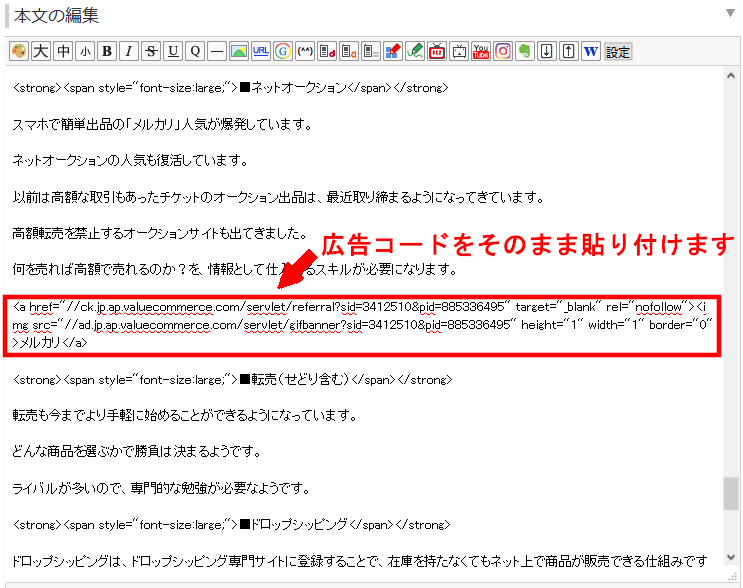
Task: Click document icon with red d
Action: point(327,51)
